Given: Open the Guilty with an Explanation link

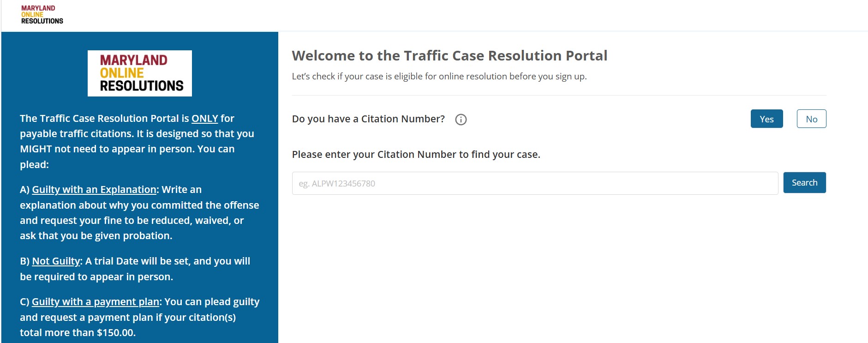Looking at the screenshot, I should (94, 190).
